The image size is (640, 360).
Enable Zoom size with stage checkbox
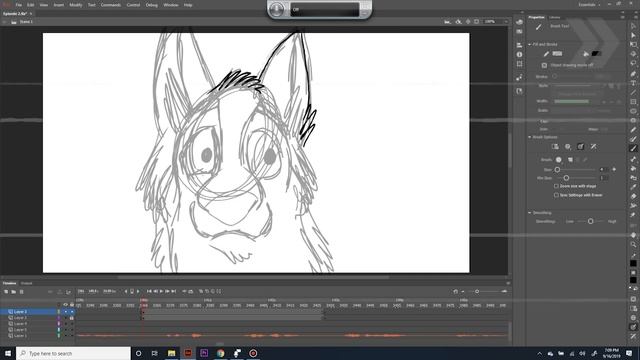(x=556, y=186)
